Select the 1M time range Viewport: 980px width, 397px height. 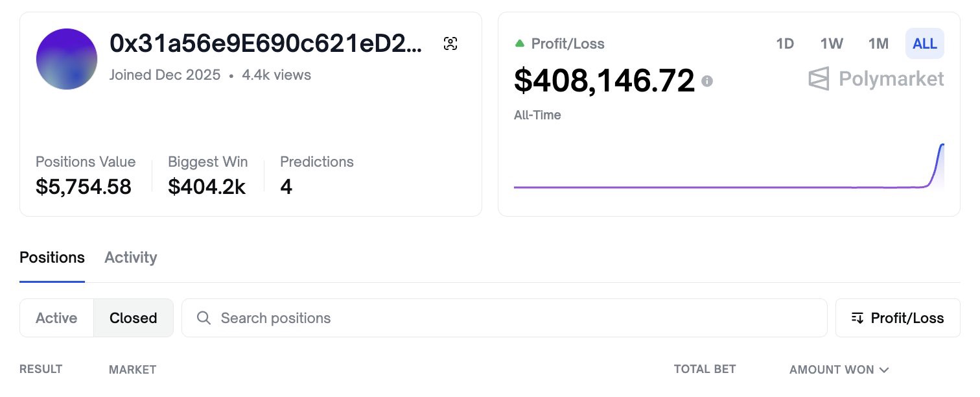(878, 43)
